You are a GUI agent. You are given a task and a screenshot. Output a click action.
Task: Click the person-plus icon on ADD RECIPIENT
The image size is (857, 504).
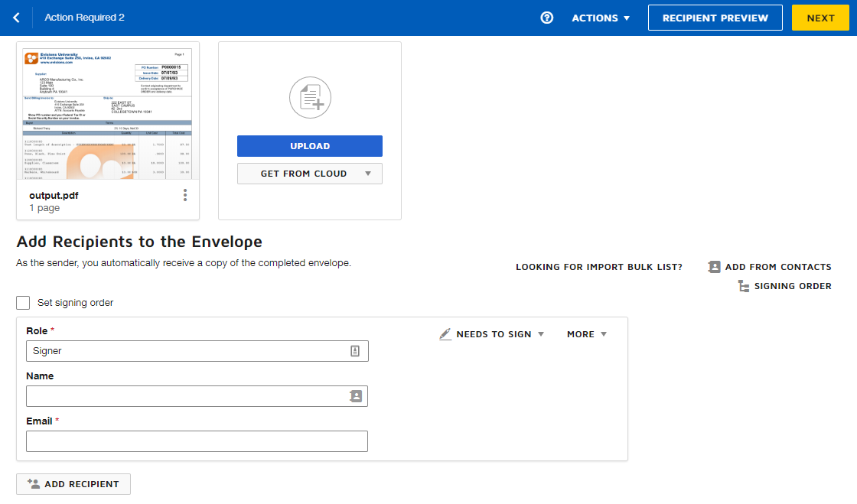[x=32, y=483]
